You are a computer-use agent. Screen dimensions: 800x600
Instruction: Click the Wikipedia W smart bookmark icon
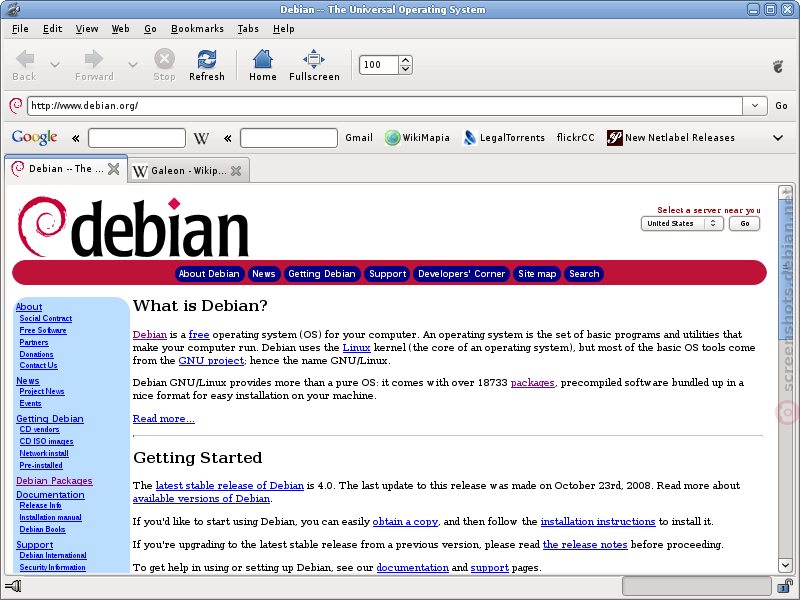(x=201, y=138)
